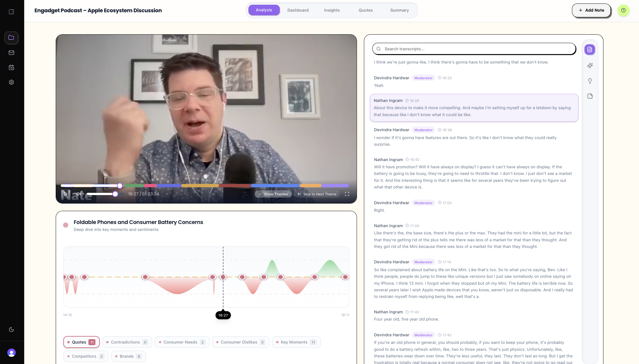Image resolution: width=639 pixels, height=364 pixels.
Task: Toggle the Show Themes option
Action: [x=273, y=194]
